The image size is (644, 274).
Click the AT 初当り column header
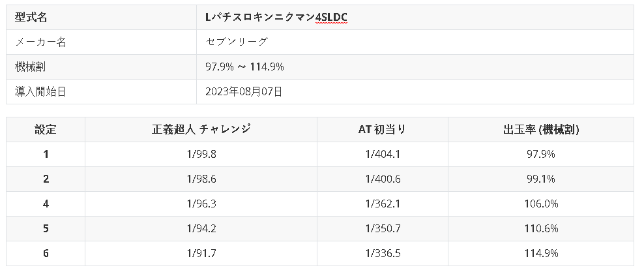pyautogui.click(x=382, y=129)
